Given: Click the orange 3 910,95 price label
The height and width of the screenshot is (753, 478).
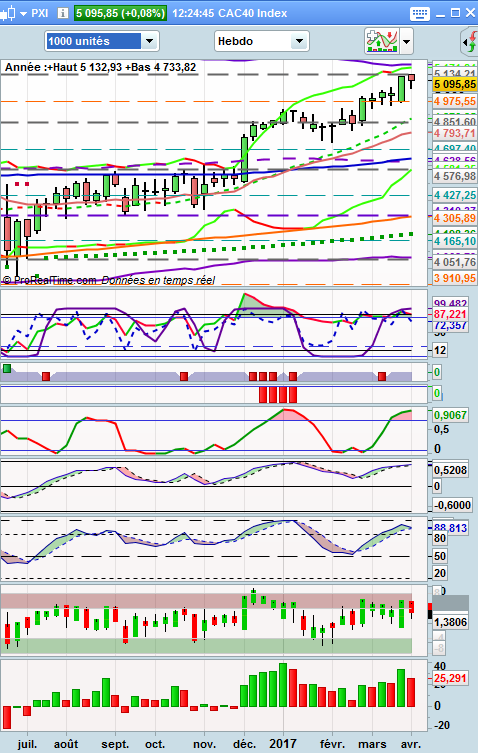Looking at the screenshot, I should (454, 278).
